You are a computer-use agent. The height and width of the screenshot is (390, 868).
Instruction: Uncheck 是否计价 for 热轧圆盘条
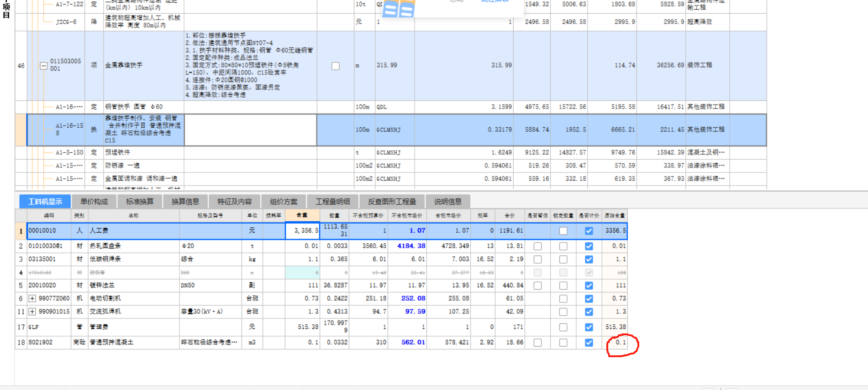coord(589,246)
